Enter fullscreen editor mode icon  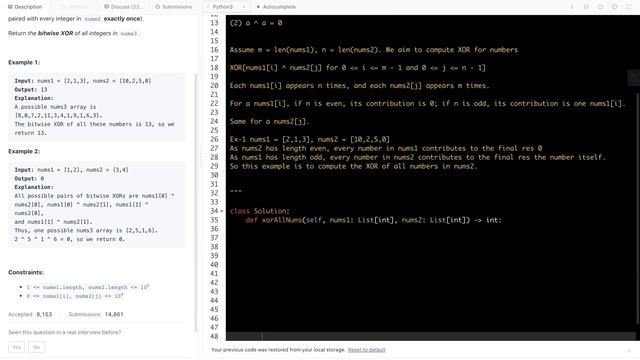(629, 7)
